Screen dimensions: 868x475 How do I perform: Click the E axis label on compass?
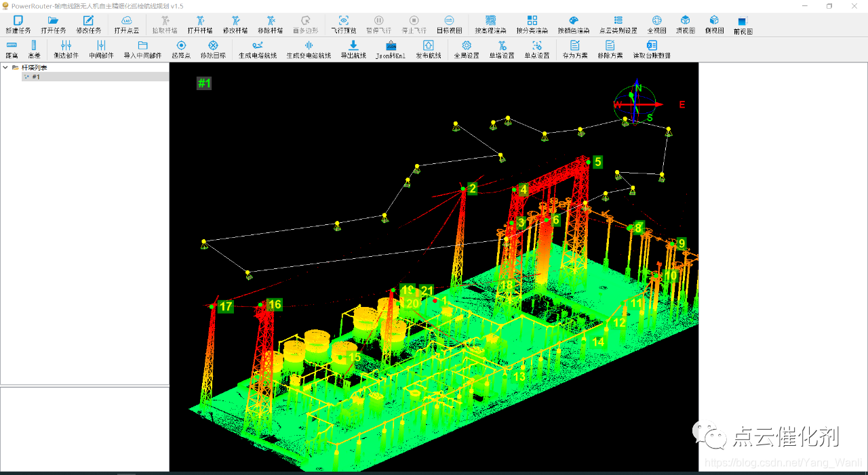coord(682,105)
